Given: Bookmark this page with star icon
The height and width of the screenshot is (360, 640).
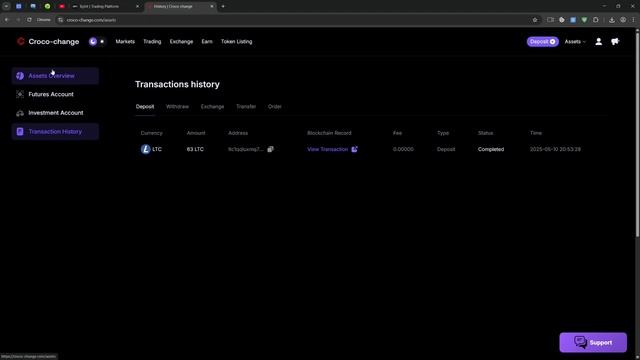Looking at the screenshot, I should 535,20.
